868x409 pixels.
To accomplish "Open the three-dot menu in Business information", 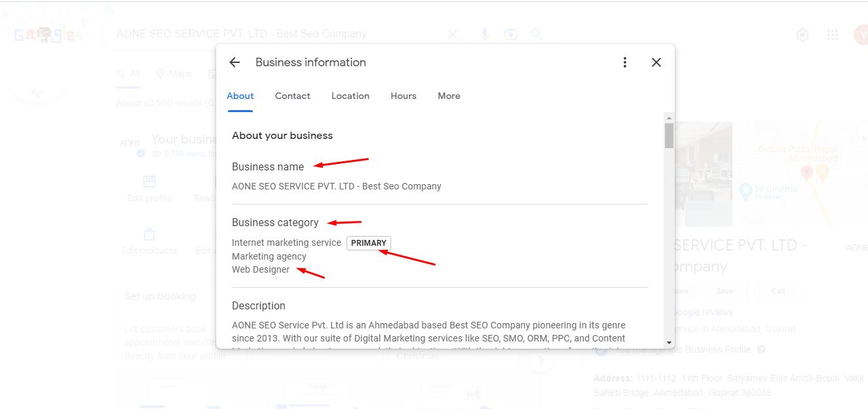I will coord(625,62).
